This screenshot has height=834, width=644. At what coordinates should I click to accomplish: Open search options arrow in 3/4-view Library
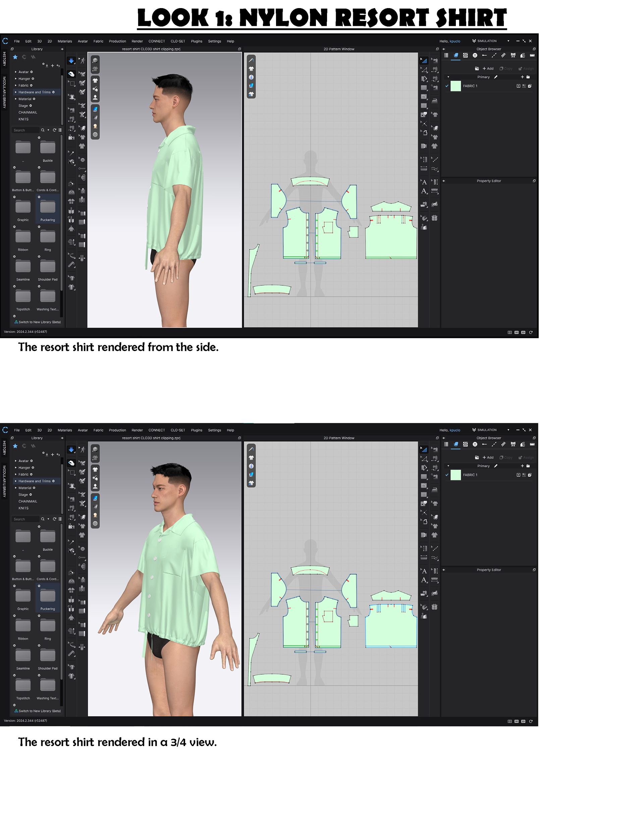pyautogui.click(x=48, y=519)
